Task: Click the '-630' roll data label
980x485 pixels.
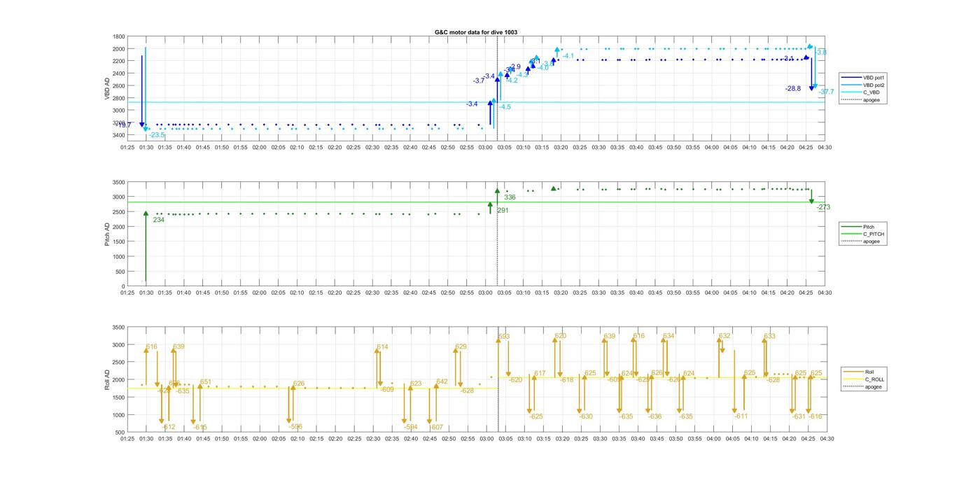Action: [585, 416]
